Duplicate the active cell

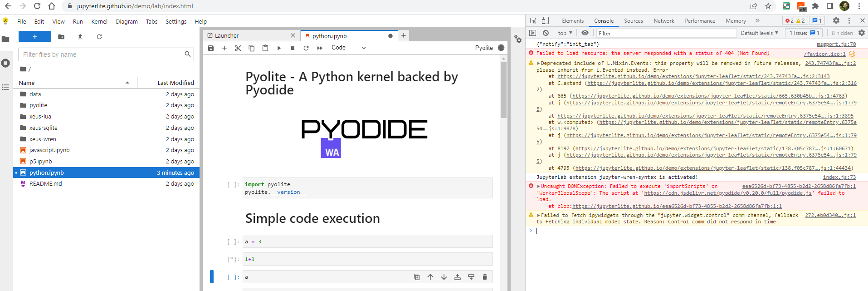(x=417, y=277)
